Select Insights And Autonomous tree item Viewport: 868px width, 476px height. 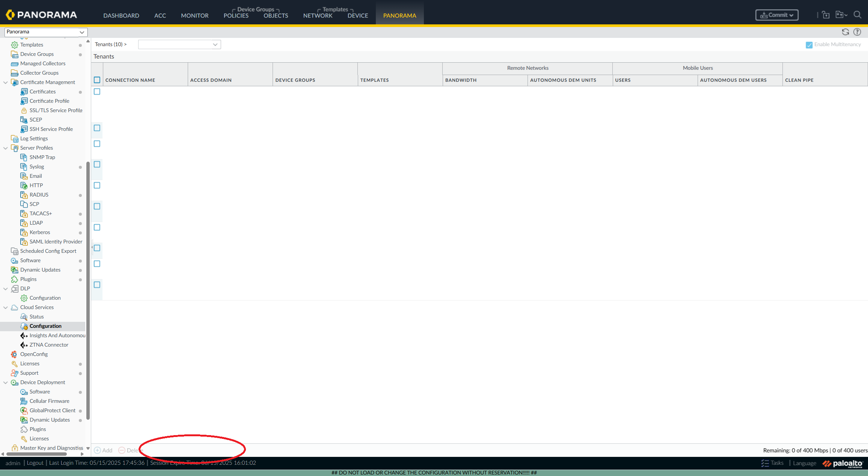click(57, 335)
